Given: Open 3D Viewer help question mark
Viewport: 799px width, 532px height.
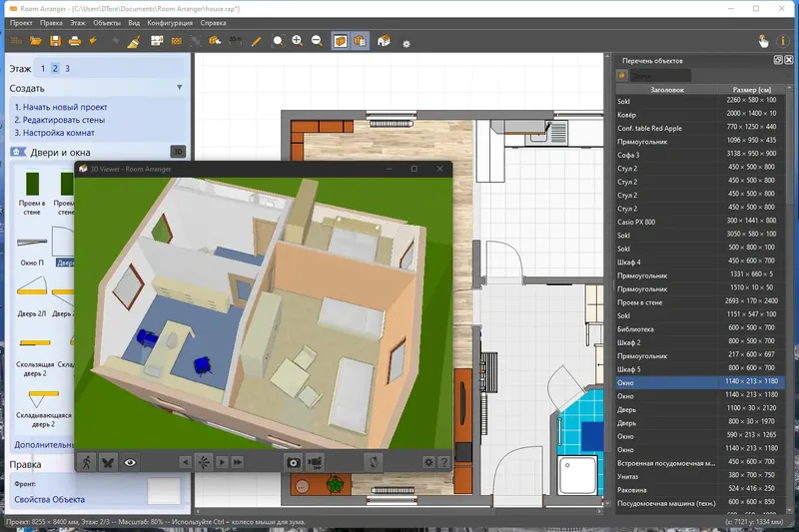Looking at the screenshot, I should pos(443,462).
